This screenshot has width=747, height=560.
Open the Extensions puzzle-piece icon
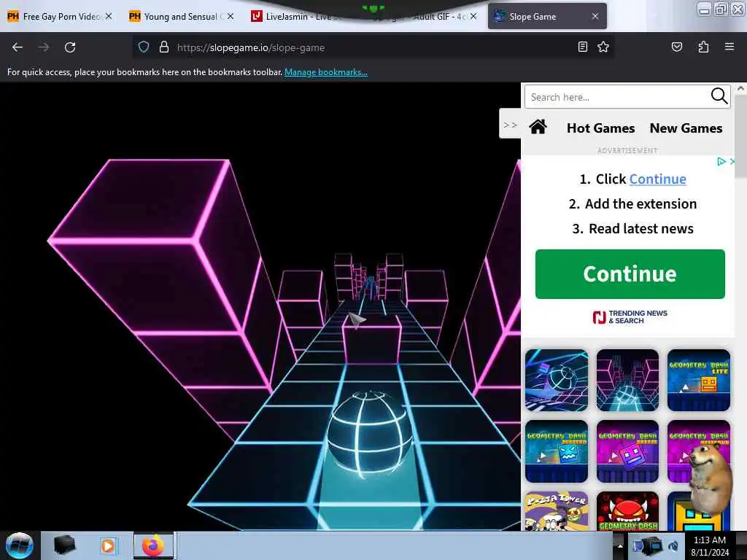pyautogui.click(x=703, y=47)
